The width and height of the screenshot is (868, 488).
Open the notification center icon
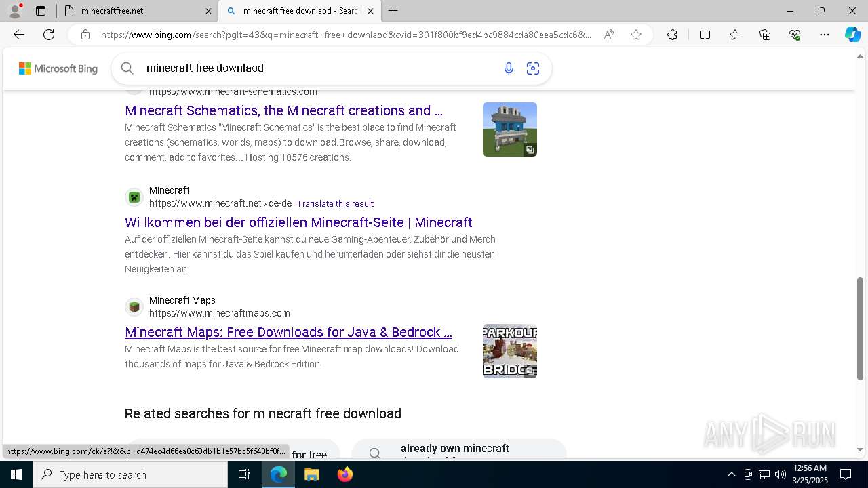click(846, 474)
